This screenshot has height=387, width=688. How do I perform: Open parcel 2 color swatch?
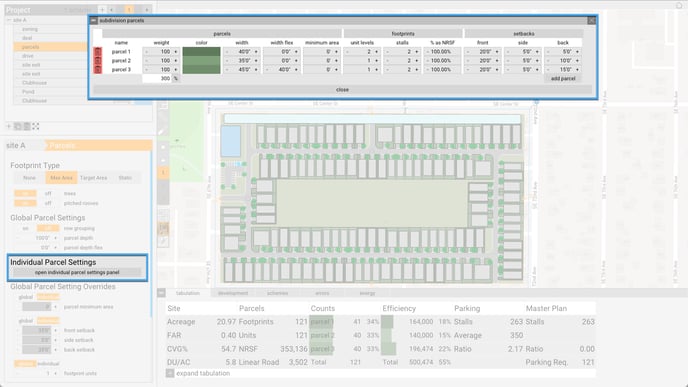tap(201, 61)
